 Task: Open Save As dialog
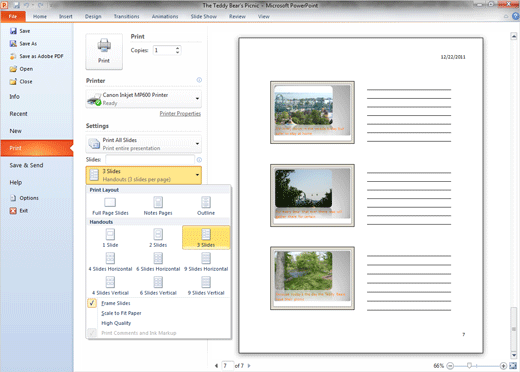tap(23, 44)
